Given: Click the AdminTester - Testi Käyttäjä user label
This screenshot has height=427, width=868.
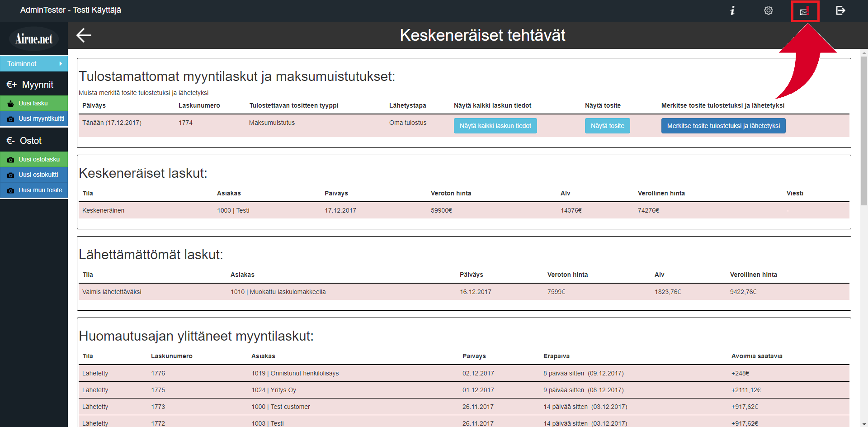Looking at the screenshot, I should click(71, 10).
